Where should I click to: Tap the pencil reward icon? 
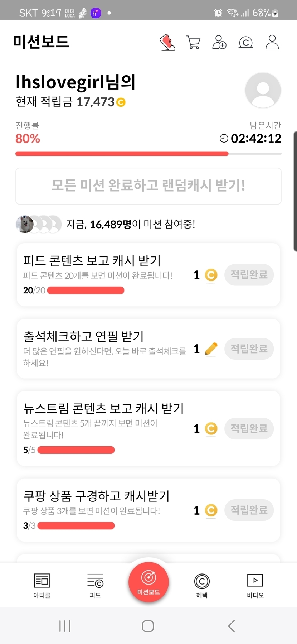coord(211,349)
